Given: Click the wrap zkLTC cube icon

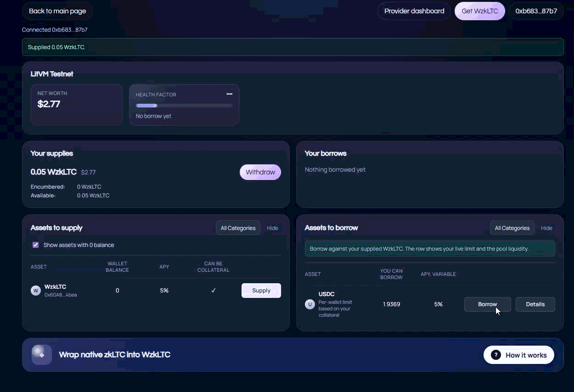Looking at the screenshot, I should pyautogui.click(x=41, y=355).
